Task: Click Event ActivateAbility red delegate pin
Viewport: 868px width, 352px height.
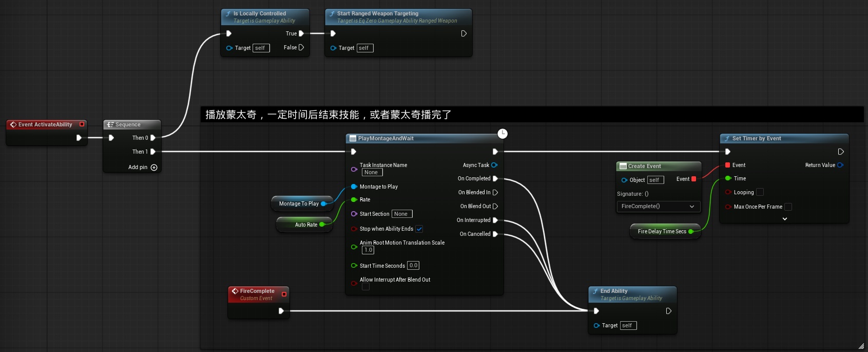Action: point(82,124)
